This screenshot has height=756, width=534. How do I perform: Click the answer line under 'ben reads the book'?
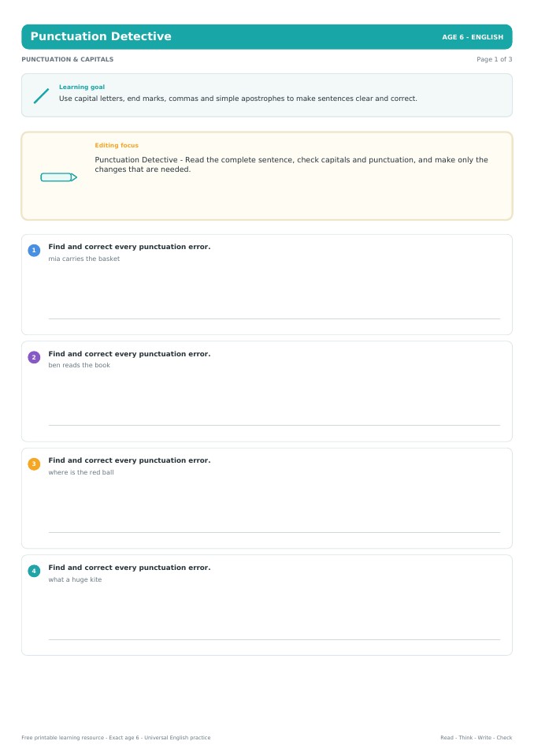pos(274,425)
